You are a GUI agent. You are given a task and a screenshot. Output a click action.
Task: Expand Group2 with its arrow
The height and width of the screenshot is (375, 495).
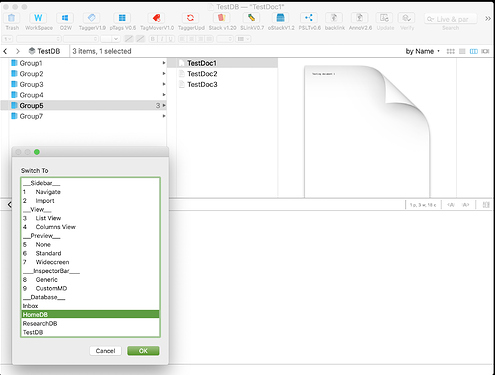(164, 74)
